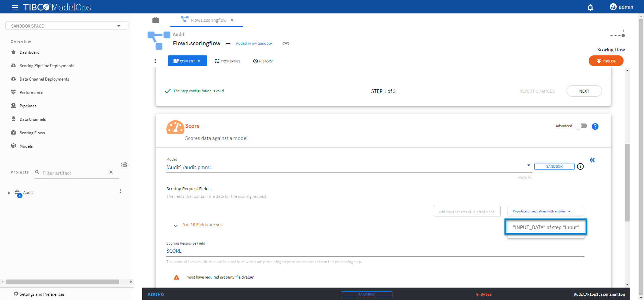
Task: Click the TIBCO ModelOps logo
Action: point(57,7)
